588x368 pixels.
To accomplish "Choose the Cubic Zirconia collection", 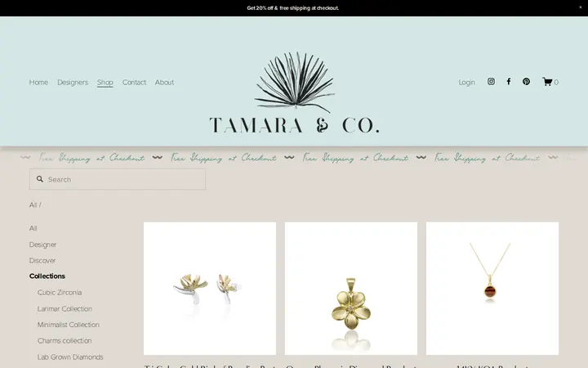I will coord(60,292).
